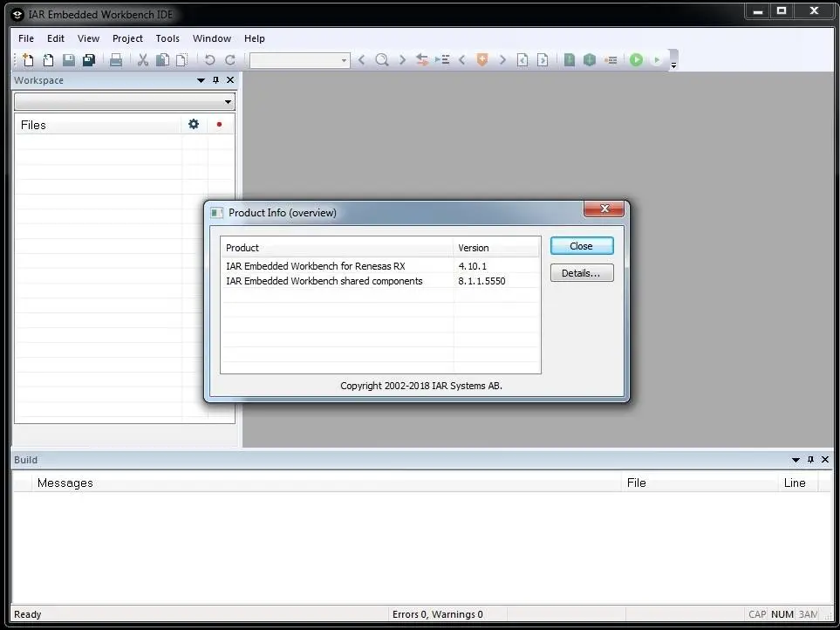Open the quick search combo box

click(x=300, y=60)
